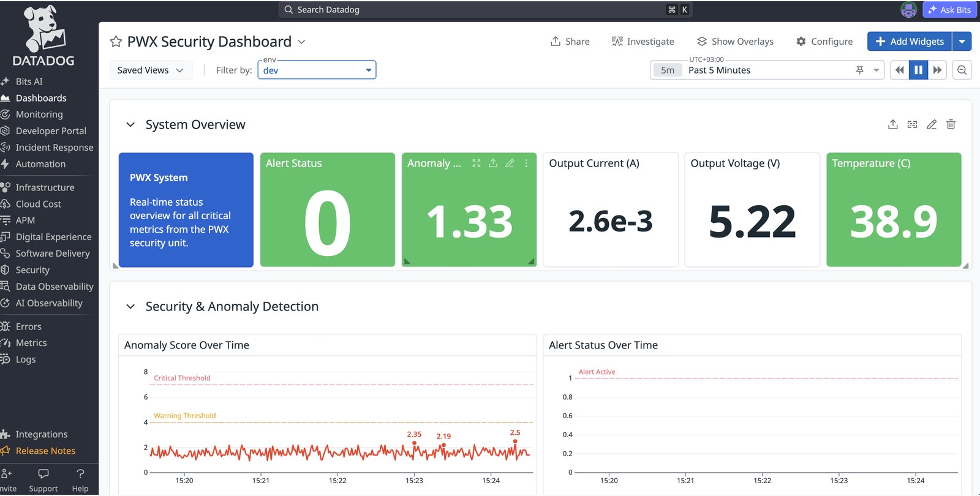The image size is (980, 496).
Task: Open the Investigate option
Action: (643, 42)
